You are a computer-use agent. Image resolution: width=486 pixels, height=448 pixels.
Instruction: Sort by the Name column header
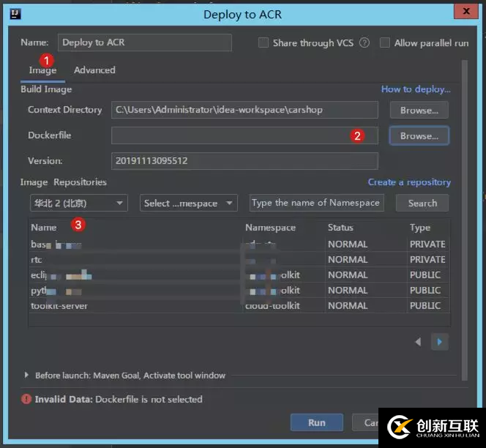point(44,228)
